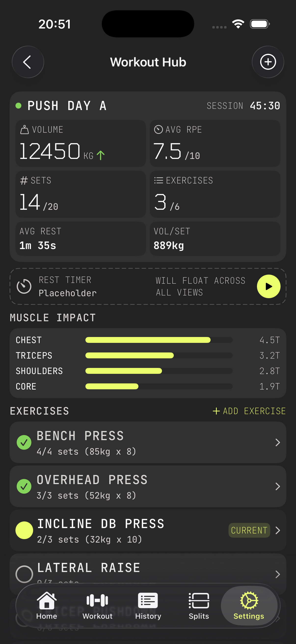Tap the Exercises list icon
The height and width of the screenshot is (644, 296).
158,180
